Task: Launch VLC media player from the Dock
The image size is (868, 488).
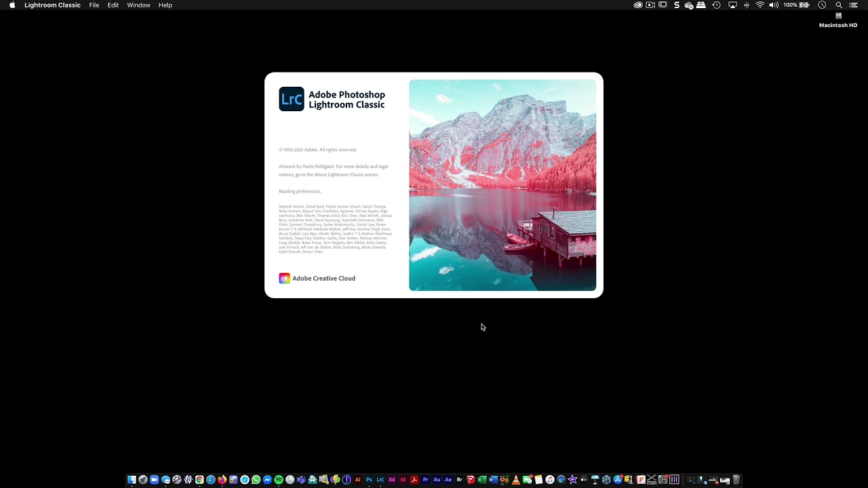Action: 516,480
